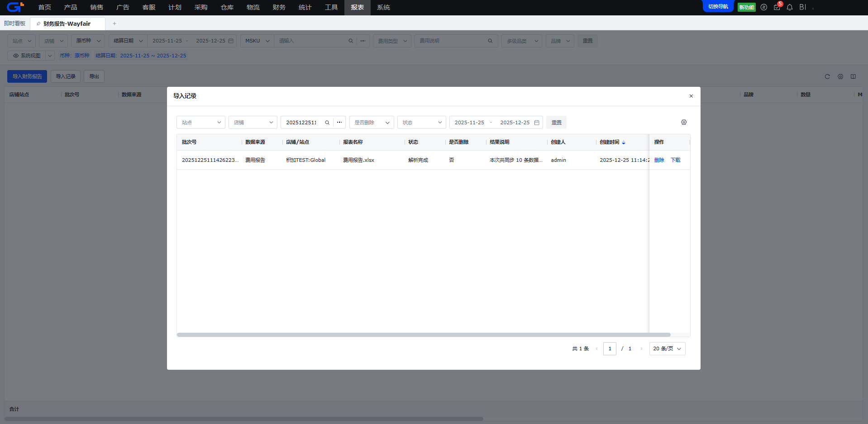This screenshot has height=424, width=868.
Task: Expand the 系统视图 arrow dropdown
Action: click(50, 56)
